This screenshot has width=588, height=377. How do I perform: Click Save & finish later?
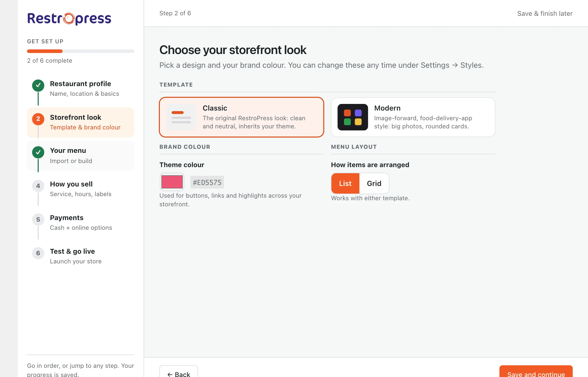coord(545,14)
